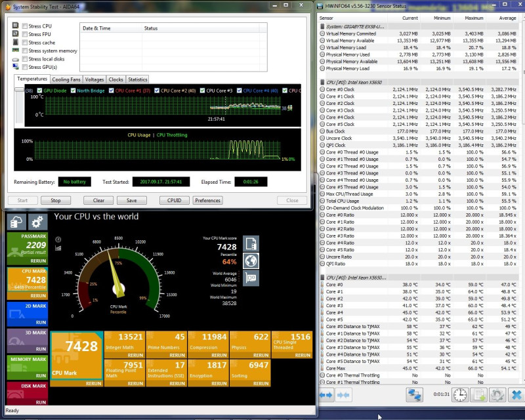Click HWiNFO log file icon
525x420 pixels.
[478, 395]
